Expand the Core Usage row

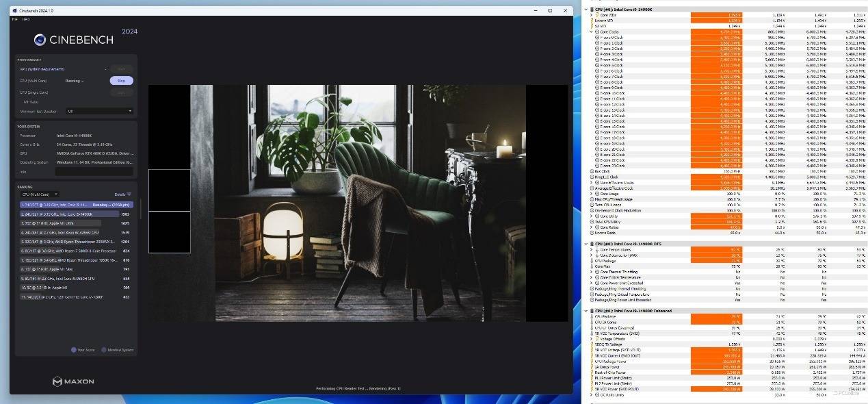tap(592, 194)
